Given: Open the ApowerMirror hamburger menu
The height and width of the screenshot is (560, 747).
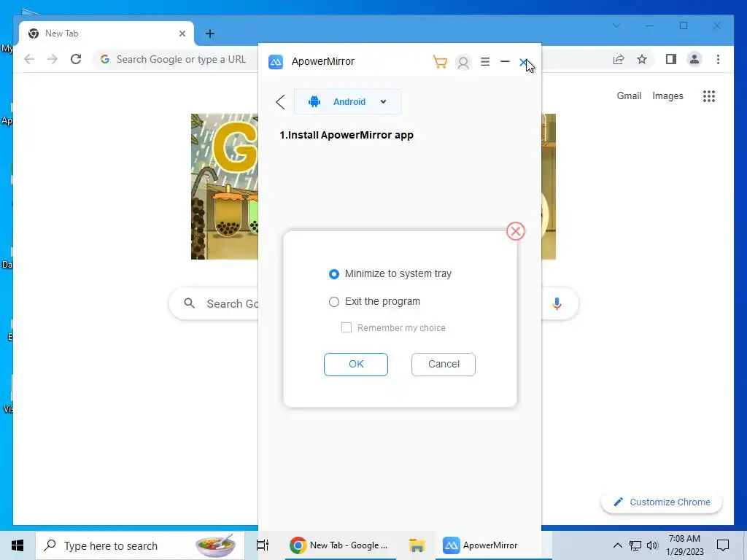Looking at the screenshot, I should pos(485,62).
